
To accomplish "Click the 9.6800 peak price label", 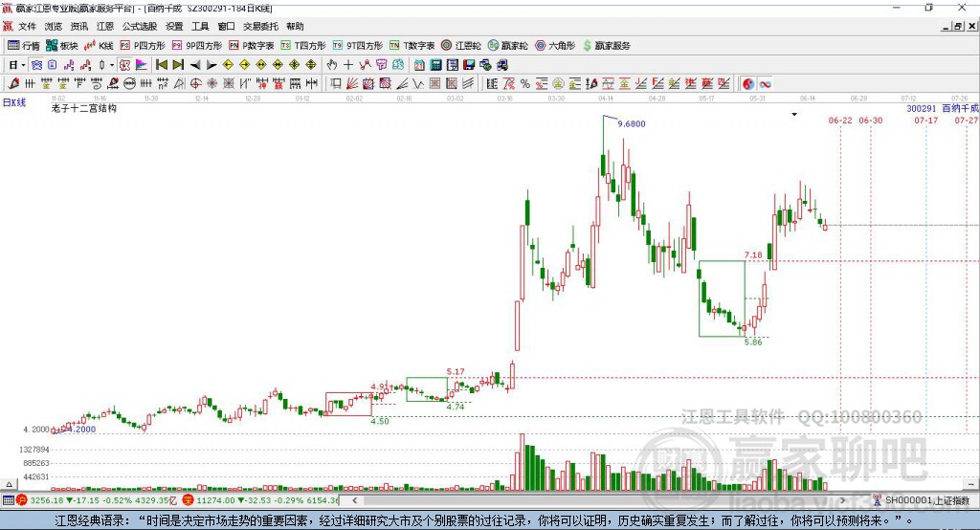I will click(x=632, y=123).
